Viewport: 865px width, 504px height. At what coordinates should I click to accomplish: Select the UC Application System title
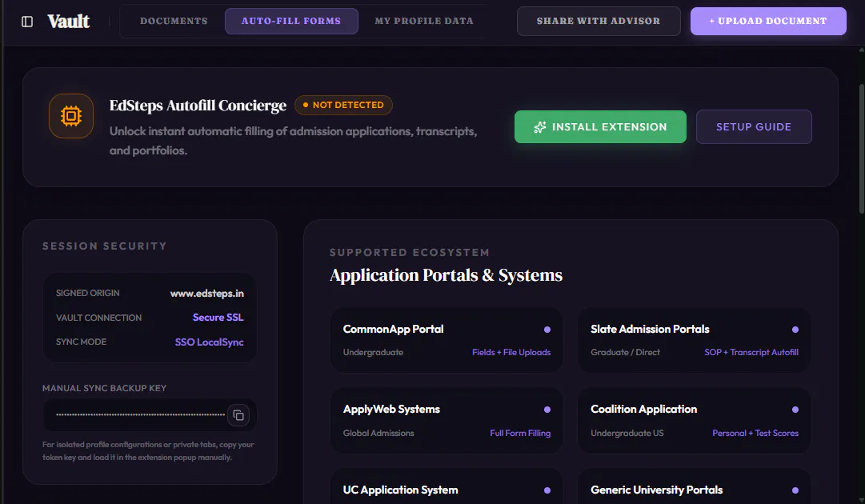coord(401,490)
